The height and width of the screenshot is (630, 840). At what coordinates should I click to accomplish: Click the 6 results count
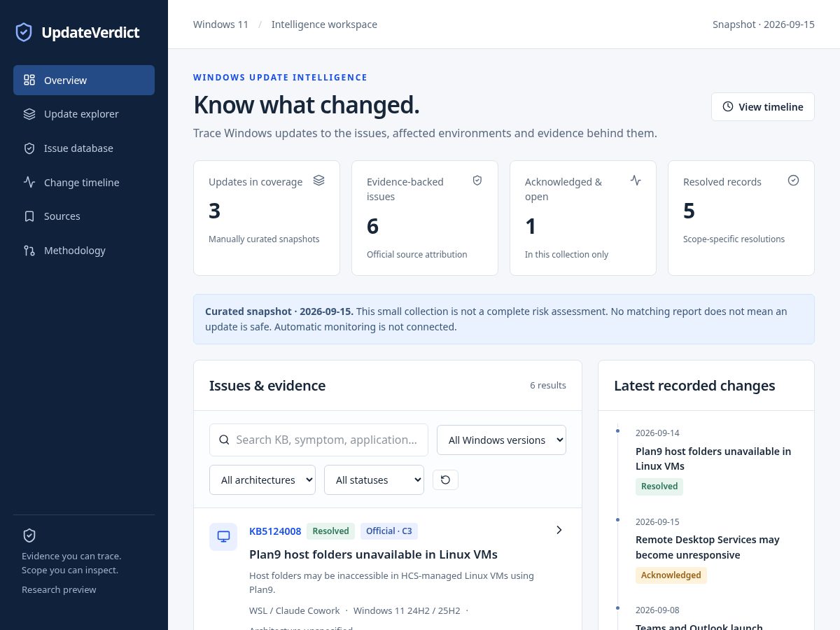click(548, 385)
